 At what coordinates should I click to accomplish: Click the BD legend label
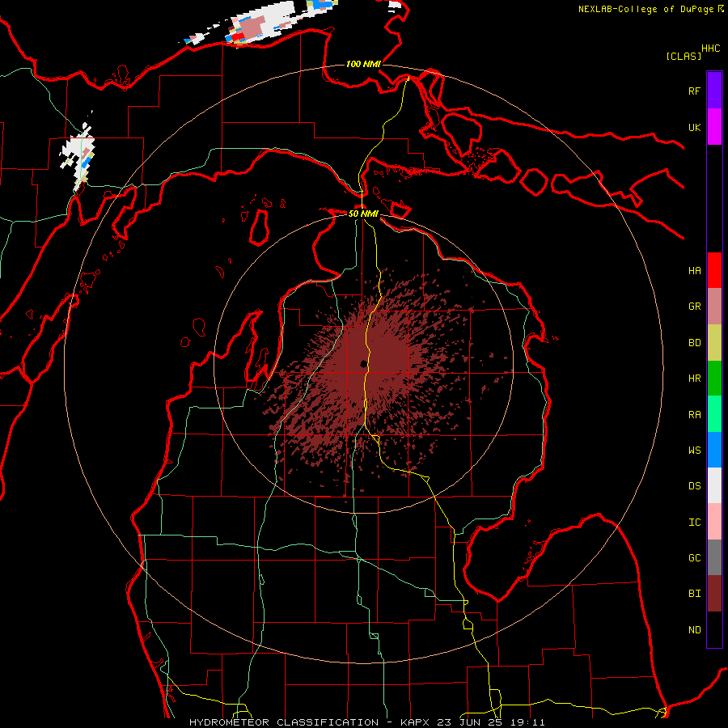tap(694, 343)
